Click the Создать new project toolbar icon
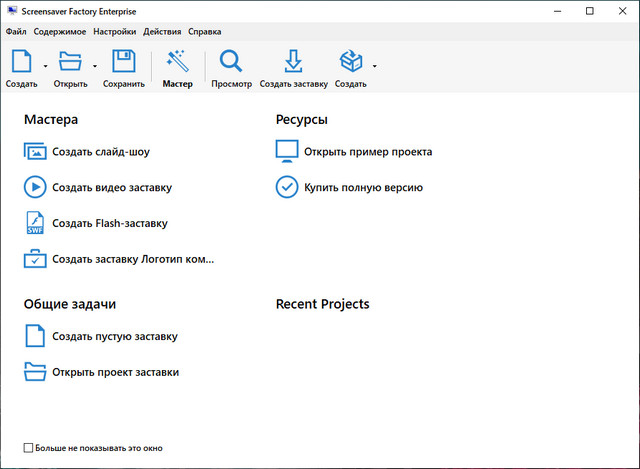This screenshot has height=469, width=640. (21, 63)
